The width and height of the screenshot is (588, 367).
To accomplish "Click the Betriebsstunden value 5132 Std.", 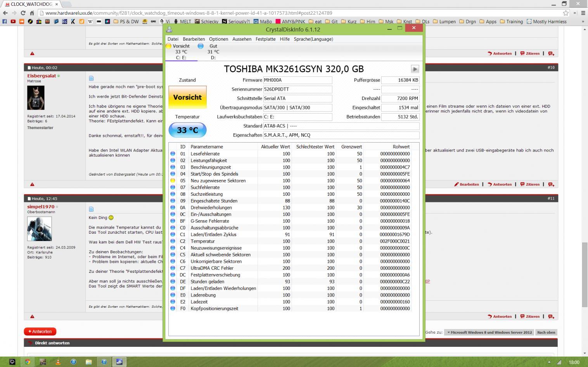I will point(400,117).
